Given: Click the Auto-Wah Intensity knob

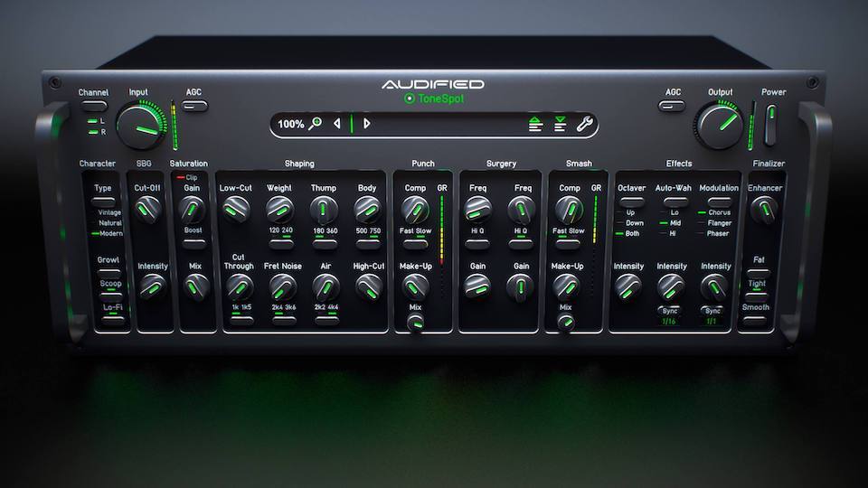Looking at the screenshot, I should point(670,287).
